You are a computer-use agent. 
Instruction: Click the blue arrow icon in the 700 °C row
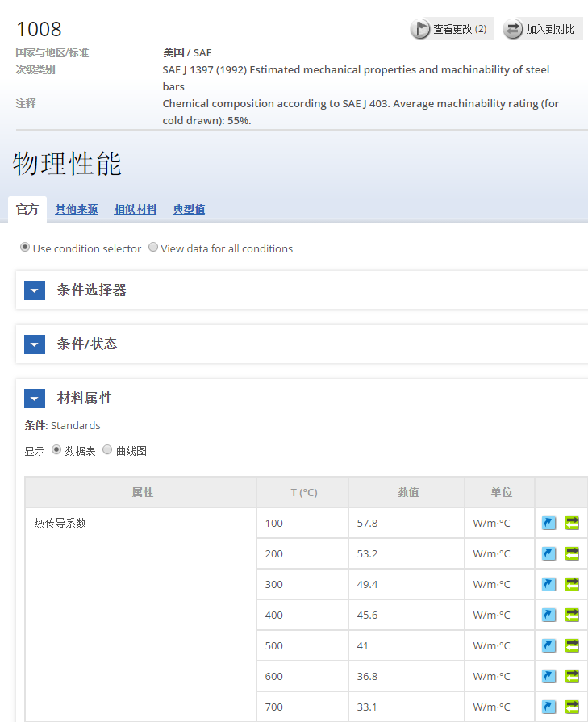point(549,707)
